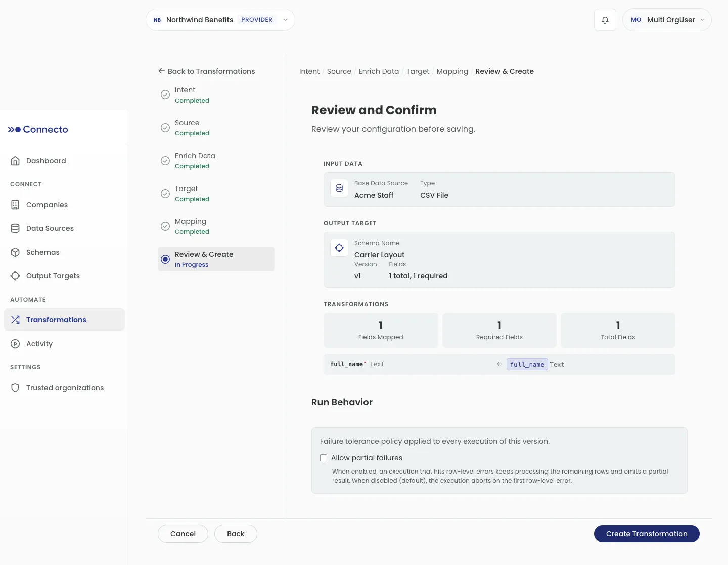Click the Mapping step checkmark icon
This screenshot has height=565, width=728.
pyautogui.click(x=165, y=226)
